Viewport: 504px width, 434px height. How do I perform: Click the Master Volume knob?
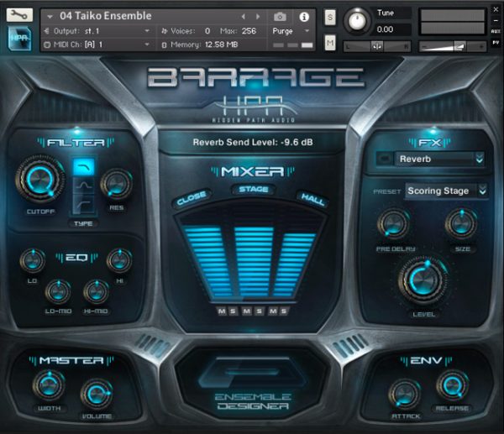(96, 395)
